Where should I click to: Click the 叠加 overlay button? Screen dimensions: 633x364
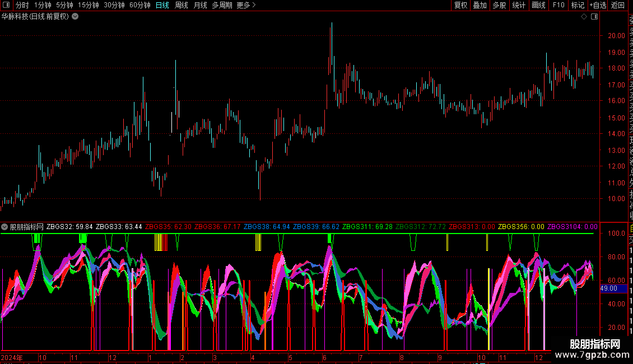pos(480,5)
